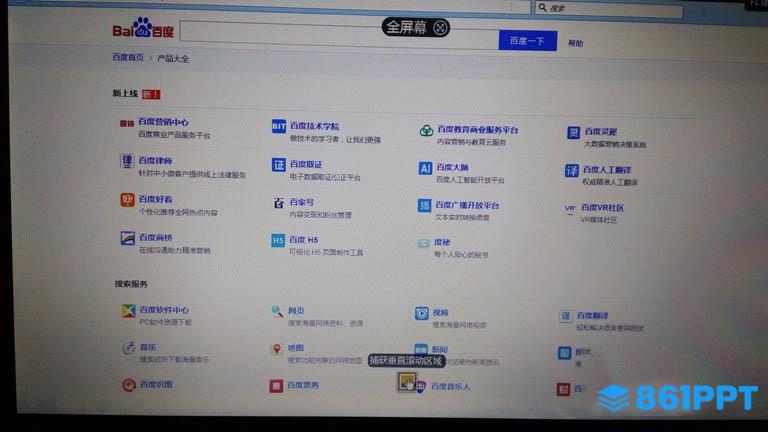768x432 pixels.
Task: Open the 百度识图 link
Action: click(x=156, y=384)
